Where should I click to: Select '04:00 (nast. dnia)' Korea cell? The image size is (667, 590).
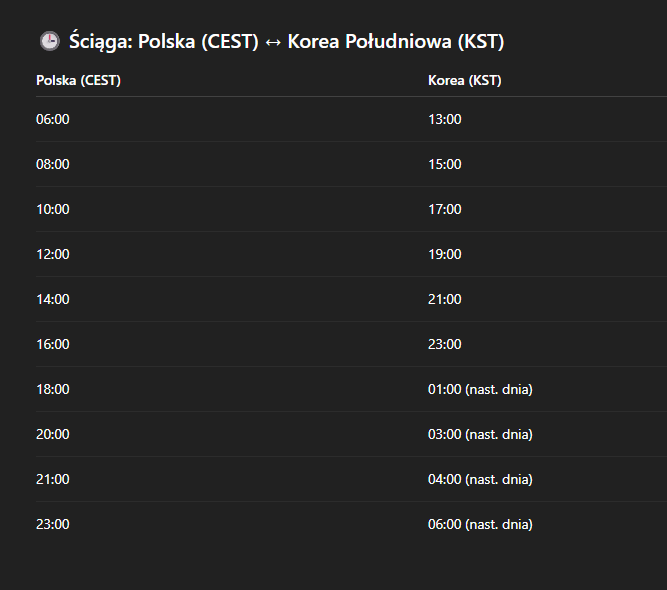480,479
